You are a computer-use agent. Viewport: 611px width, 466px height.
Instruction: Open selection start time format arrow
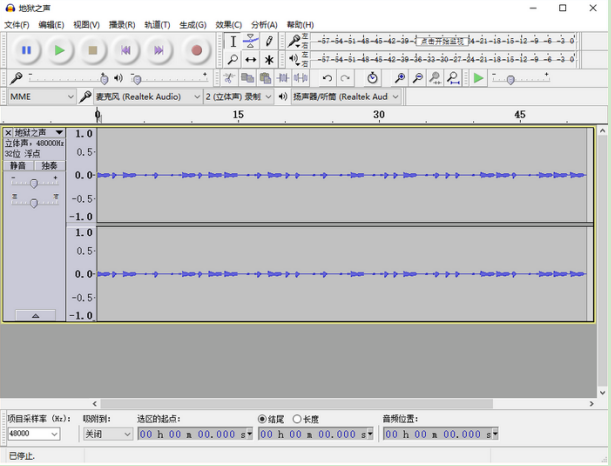(250, 434)
